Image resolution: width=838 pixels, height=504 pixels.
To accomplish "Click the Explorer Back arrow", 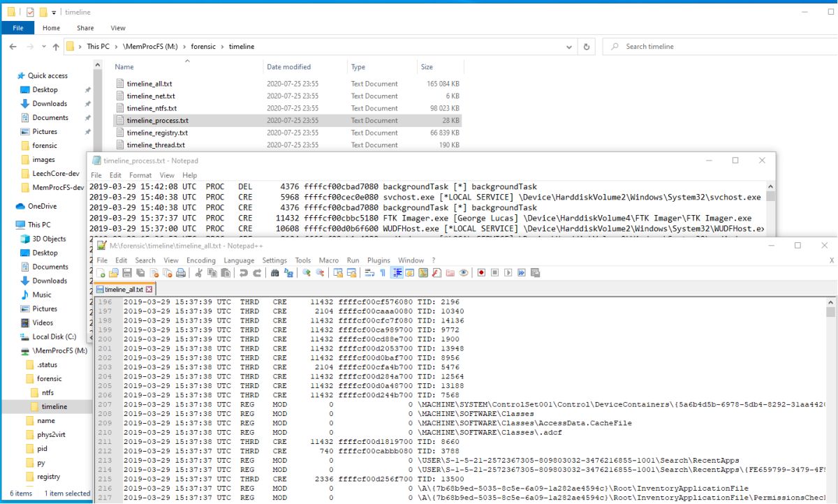I will click(14, 47).
